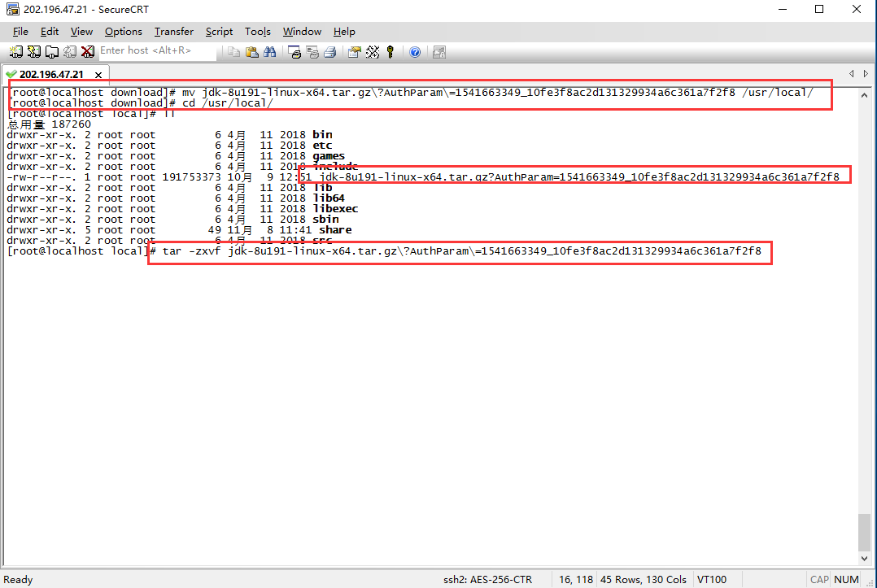
Task: Open the Options menu
Action: [x=123, y=31]
